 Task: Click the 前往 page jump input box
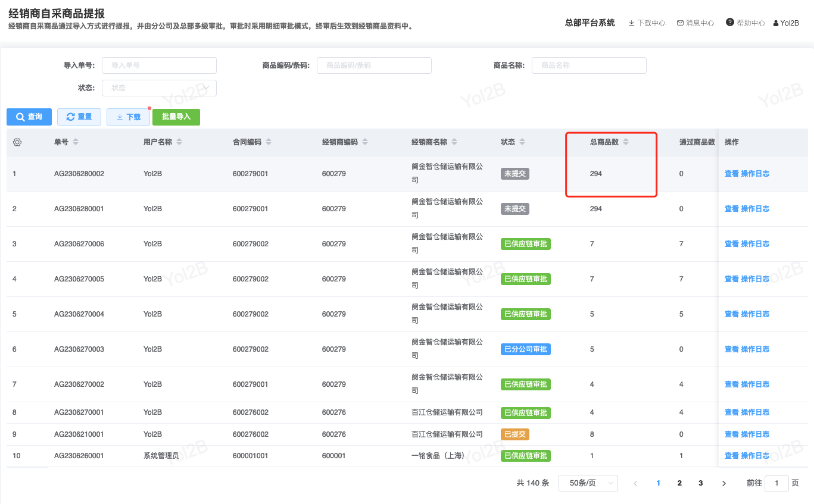pos(776,484)
